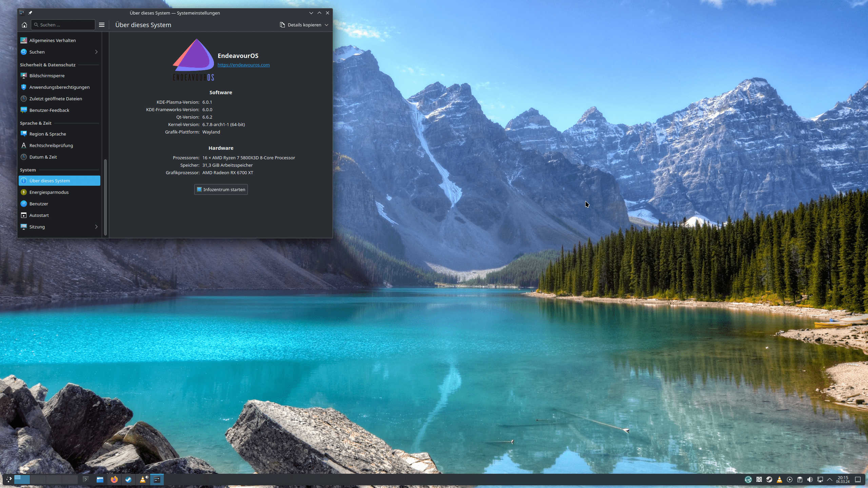Click the window menu icon in title bar

[x=22, y=13]
